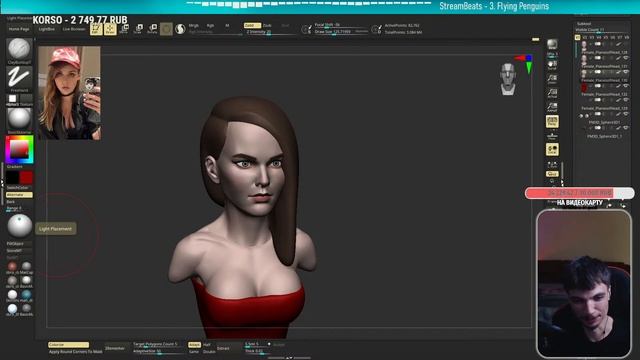Viewport: 640px width, 360px height.
Task: Click the BPR render button
Action: click(552, 44)
